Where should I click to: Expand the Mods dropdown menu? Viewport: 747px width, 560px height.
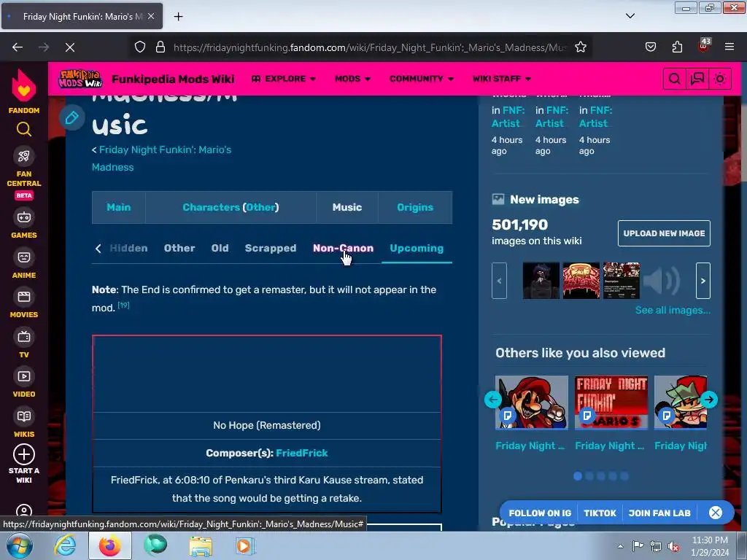point(352,79)
